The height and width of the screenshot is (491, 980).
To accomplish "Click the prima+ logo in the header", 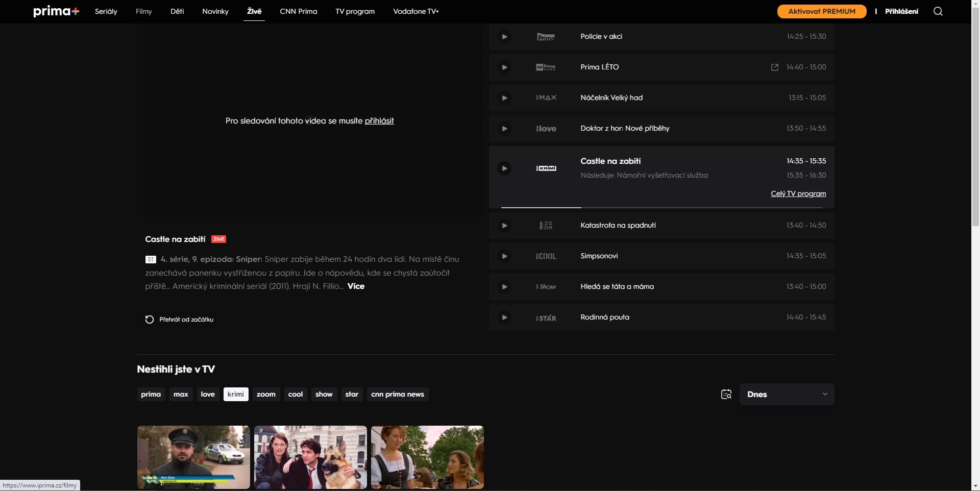I will [x=56, y=11].
